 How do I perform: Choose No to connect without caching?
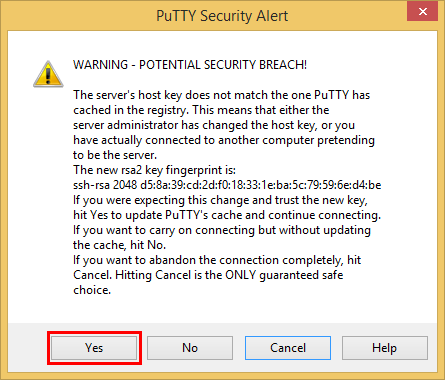pyautogui.click(x=190, y=348)
